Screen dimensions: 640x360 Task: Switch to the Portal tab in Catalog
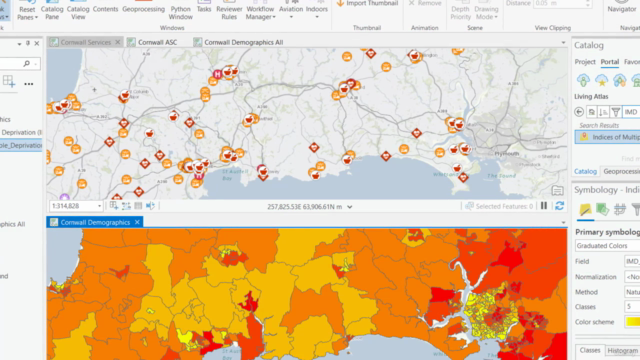pyautogui.click(x=609, y=62)
